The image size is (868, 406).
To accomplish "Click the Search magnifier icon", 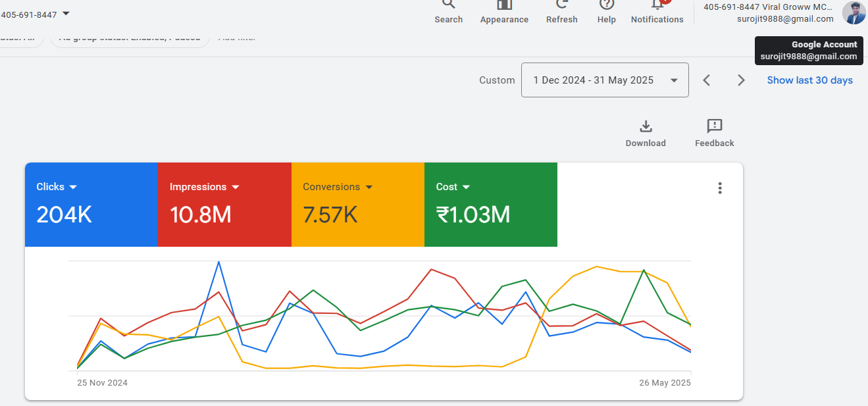I will point(448,5).
